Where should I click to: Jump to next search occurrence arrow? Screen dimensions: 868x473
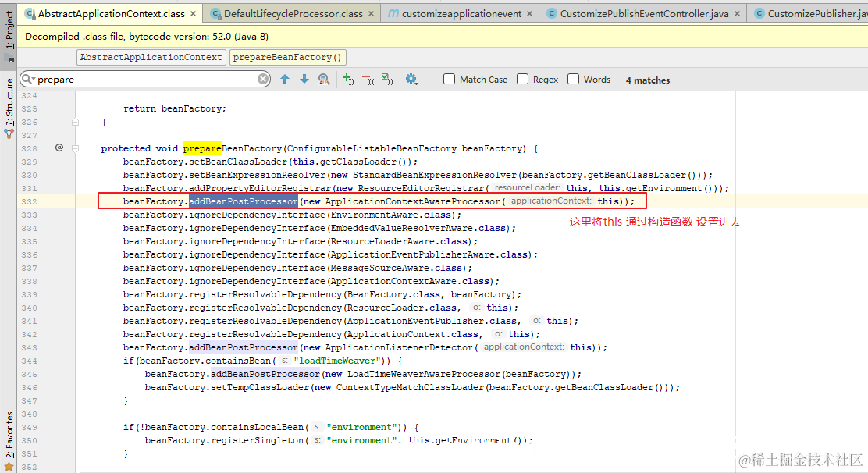point(304,79)
